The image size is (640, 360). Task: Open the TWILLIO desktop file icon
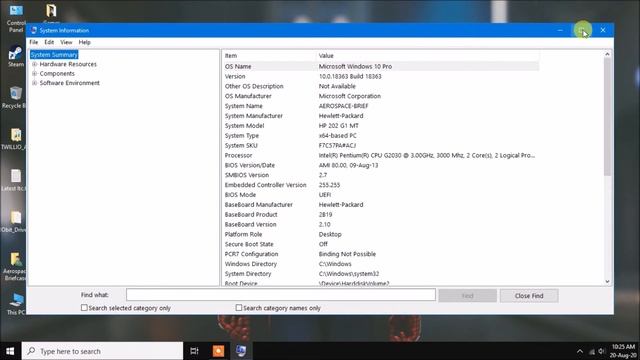point(15,139)
